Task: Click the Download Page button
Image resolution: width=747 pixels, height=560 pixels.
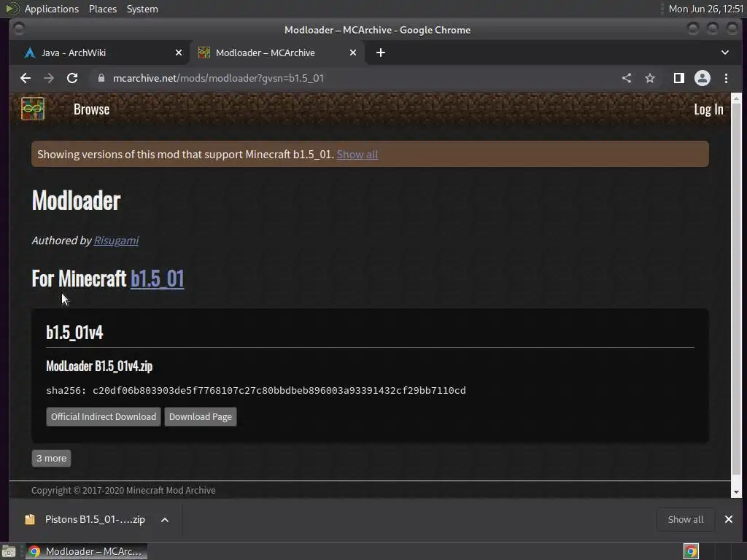Action: click(x=201, y=416)
